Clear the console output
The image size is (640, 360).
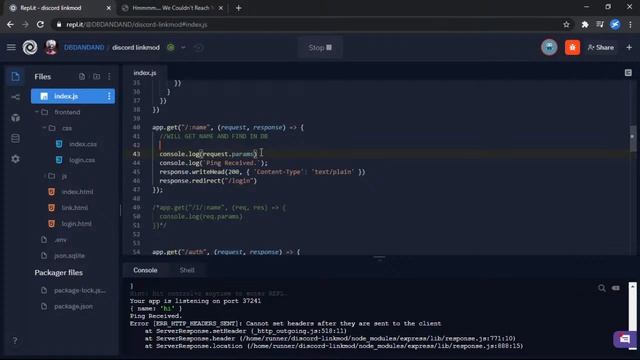pos(616,288)
